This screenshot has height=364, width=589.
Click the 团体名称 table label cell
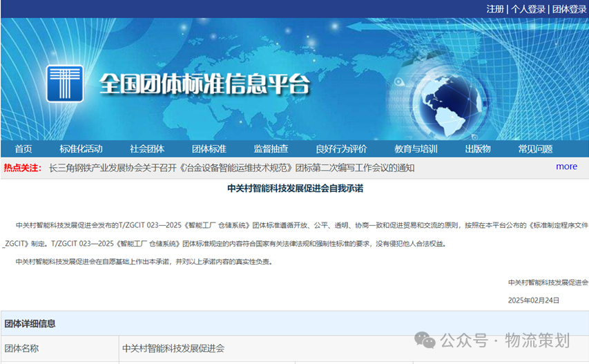59,348
